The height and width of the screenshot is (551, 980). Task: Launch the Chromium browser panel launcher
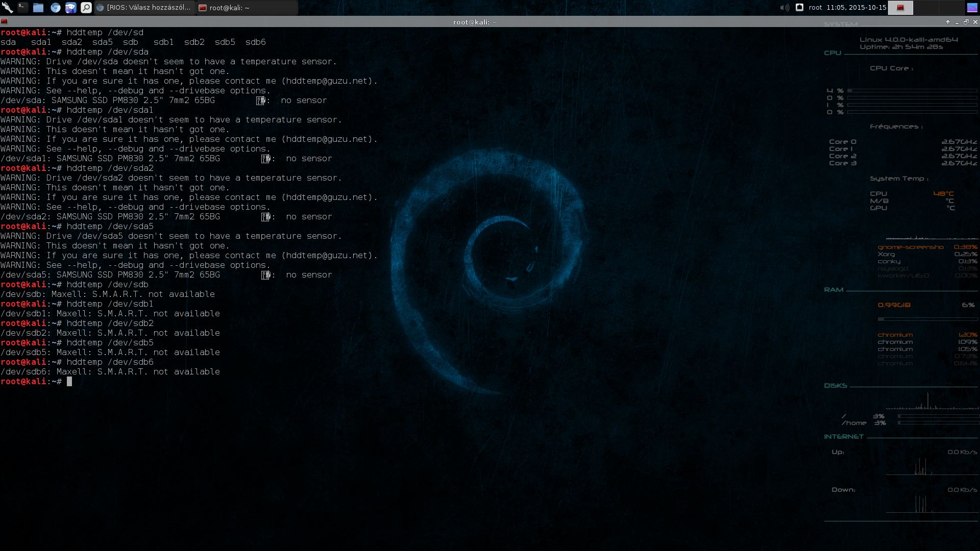point(55,8)
